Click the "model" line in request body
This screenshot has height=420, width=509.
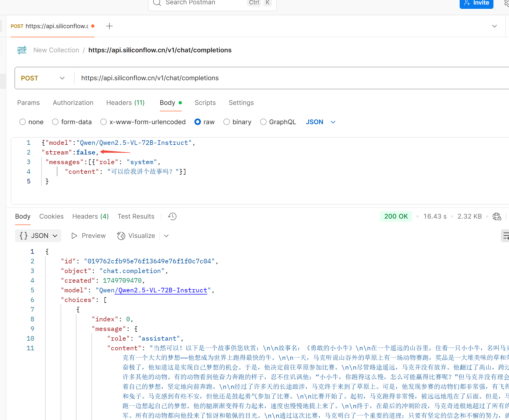click(x=119, y=143)
